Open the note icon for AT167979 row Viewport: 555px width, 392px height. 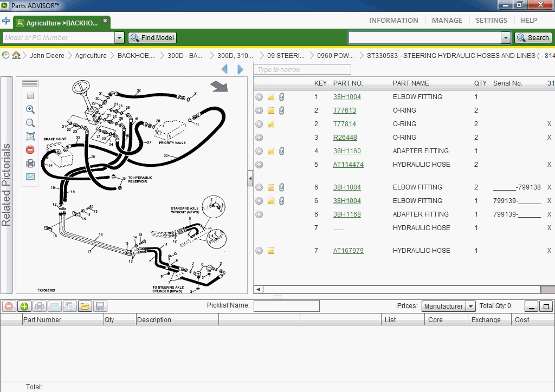point(271,251)
